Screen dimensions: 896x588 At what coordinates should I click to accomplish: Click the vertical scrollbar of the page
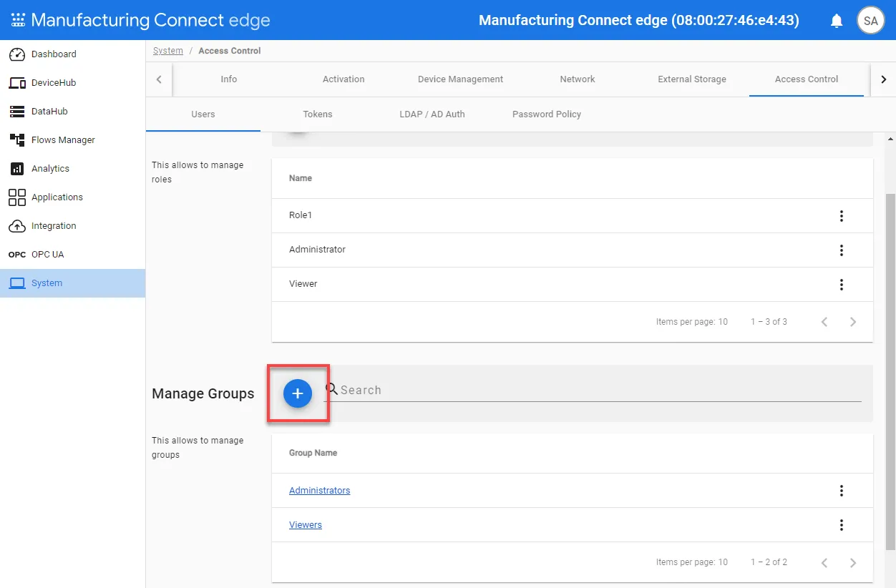[x=891, y=372]
